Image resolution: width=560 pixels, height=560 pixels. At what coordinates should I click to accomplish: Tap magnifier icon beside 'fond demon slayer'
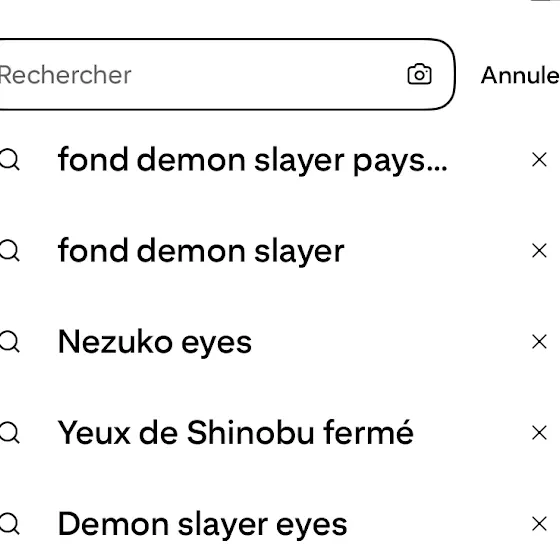point(9,251)
